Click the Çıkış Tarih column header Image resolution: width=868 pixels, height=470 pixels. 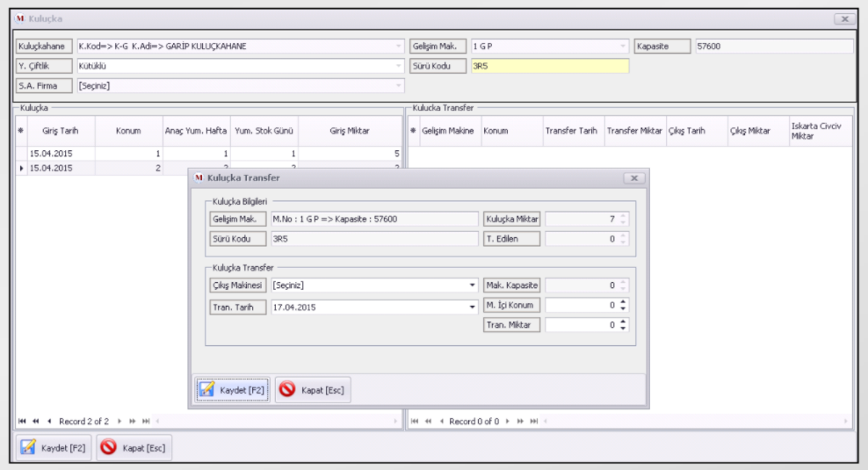pos(697,131)
